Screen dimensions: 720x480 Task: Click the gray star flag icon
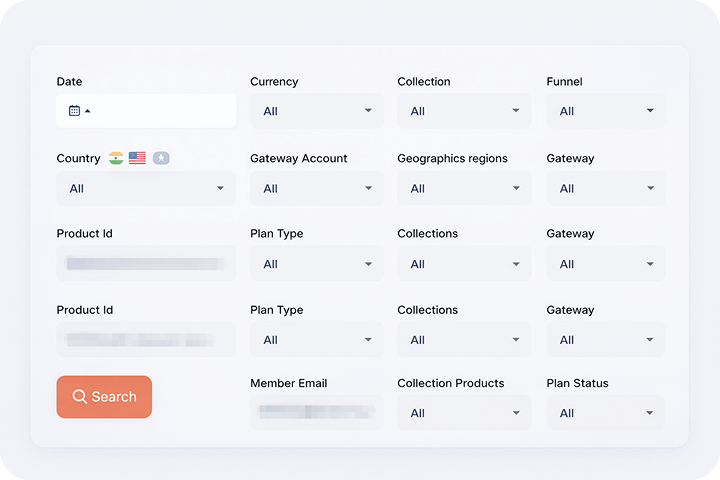click(x=161, y=158)
